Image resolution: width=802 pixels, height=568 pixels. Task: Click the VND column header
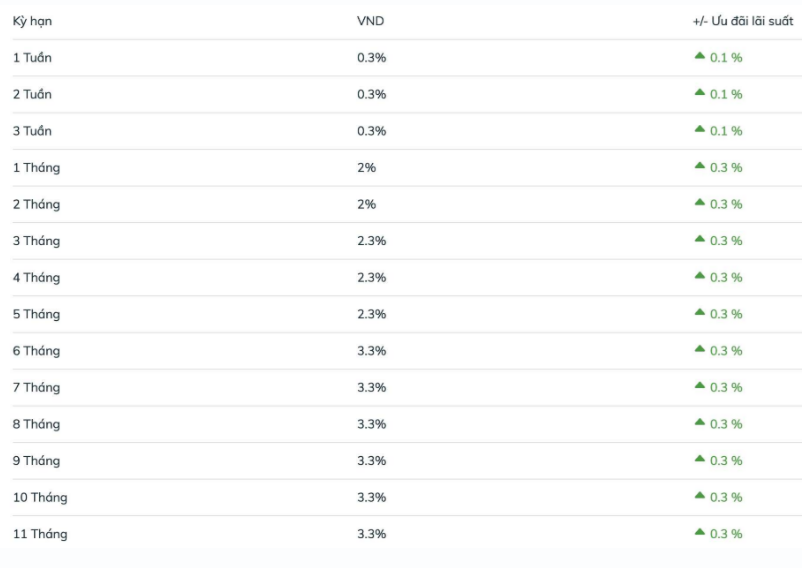point(370,21)
